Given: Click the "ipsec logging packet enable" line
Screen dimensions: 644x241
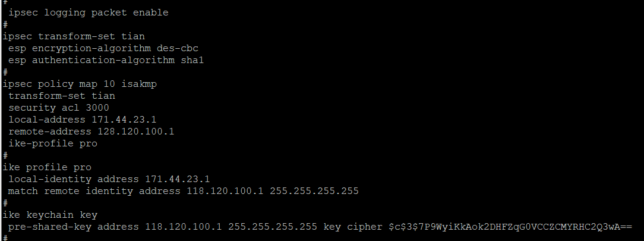Looking at the screenshot, I should [88, 12].
